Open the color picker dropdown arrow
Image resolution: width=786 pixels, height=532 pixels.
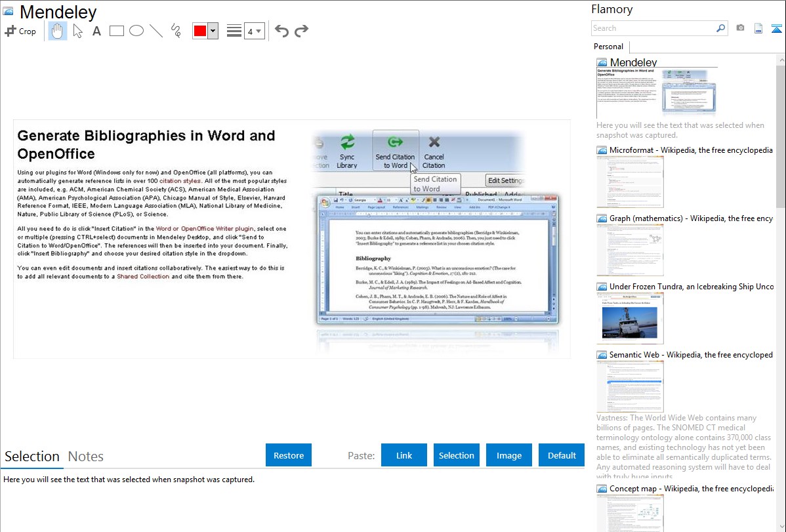pos(213,31)
